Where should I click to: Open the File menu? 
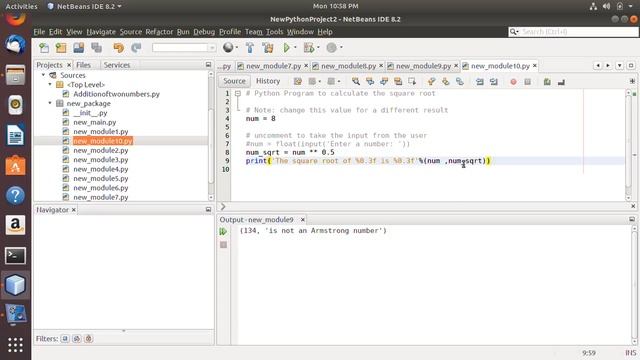click(39, 32)
